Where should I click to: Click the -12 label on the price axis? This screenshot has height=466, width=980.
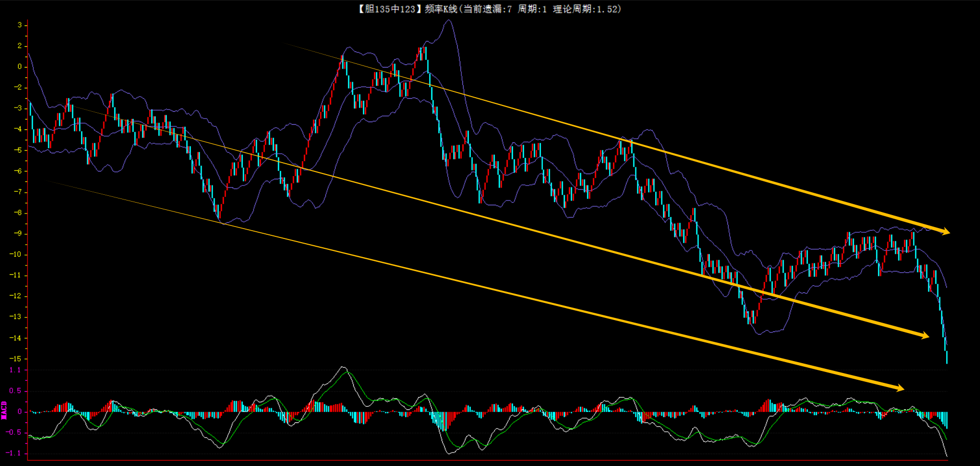(16, 296)
